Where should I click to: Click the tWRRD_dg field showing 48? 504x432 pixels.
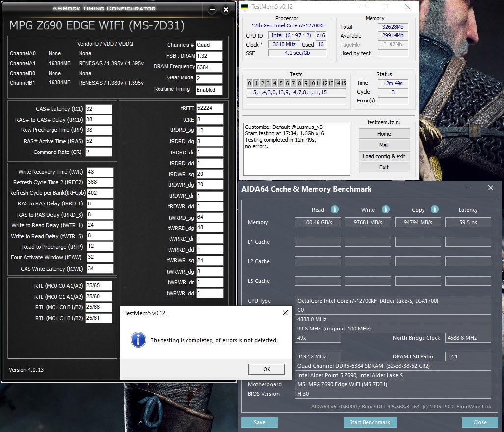coord(210,228)
